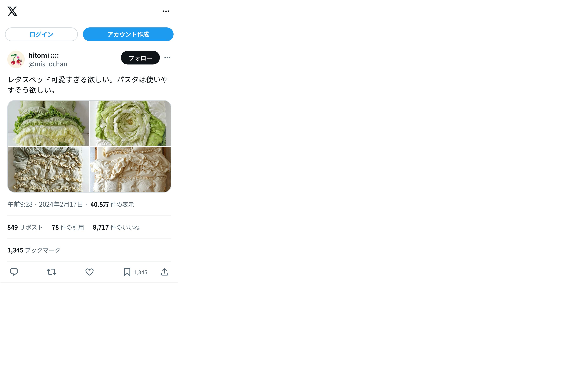View the 849 リポスト list

pos(25,227)
